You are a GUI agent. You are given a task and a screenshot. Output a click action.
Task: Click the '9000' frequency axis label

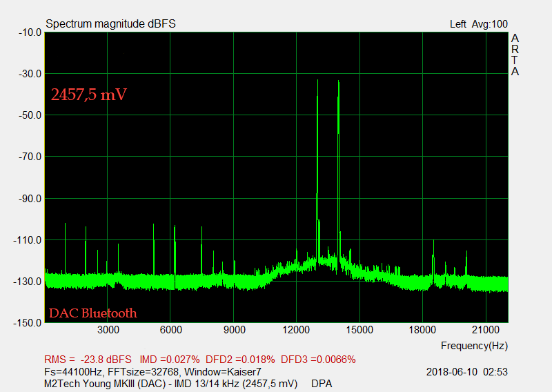[x=235, y=330]
